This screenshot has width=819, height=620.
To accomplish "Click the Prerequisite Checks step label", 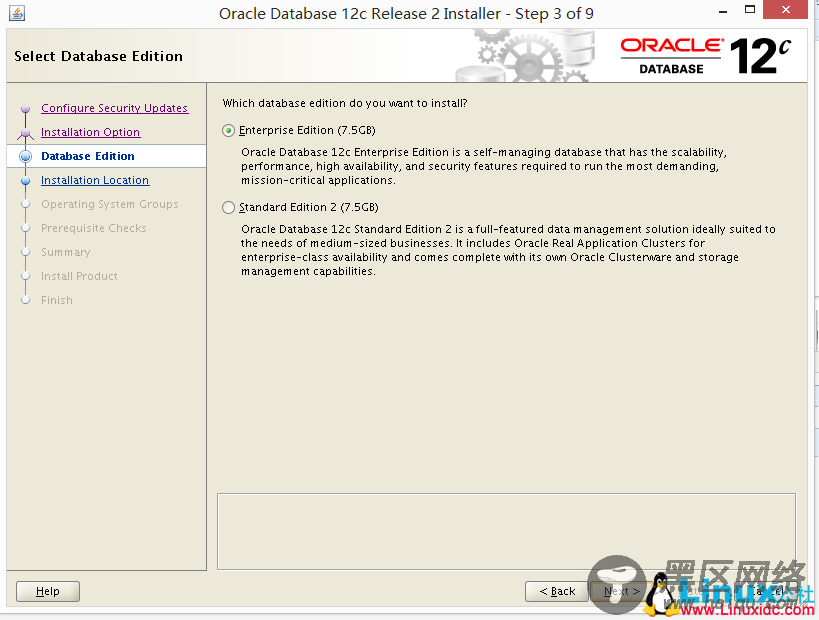I will pyautogui.click(x=93, y=228).
